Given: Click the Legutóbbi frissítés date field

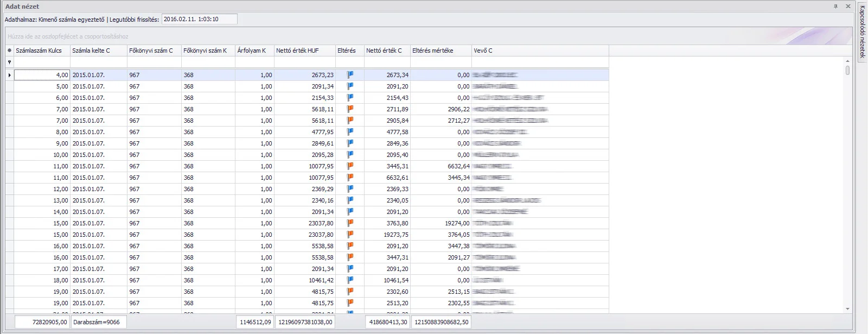Looking at the screenshot, I should coord(199,19).
